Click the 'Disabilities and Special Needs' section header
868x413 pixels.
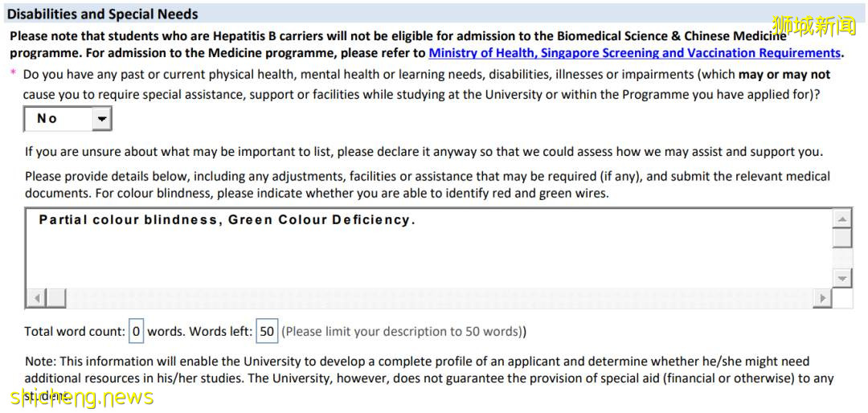[103, 14]
